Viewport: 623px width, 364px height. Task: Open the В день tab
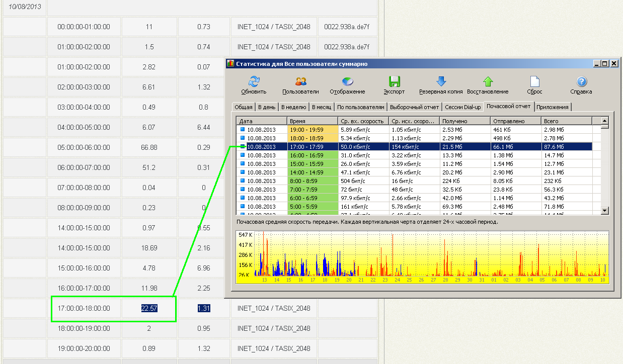267,107
